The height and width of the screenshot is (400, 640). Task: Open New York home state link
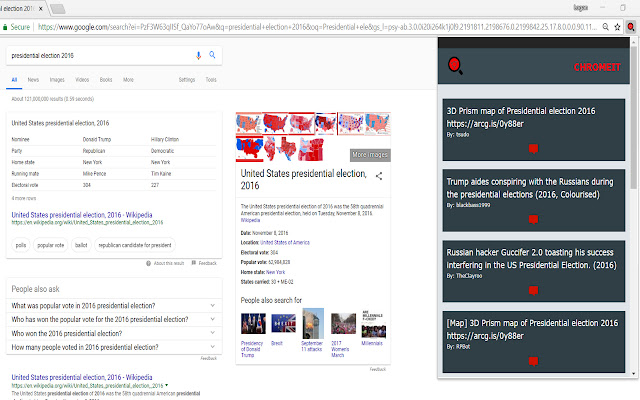tap(276, 272)
